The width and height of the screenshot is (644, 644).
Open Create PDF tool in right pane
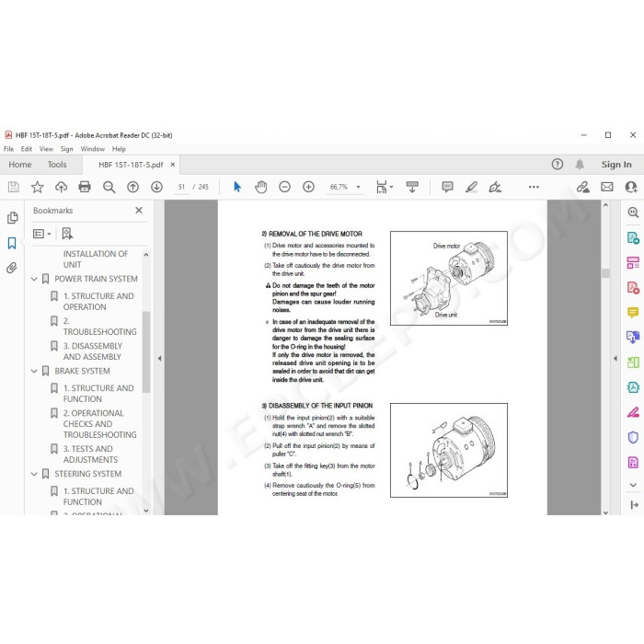point(633,288)
